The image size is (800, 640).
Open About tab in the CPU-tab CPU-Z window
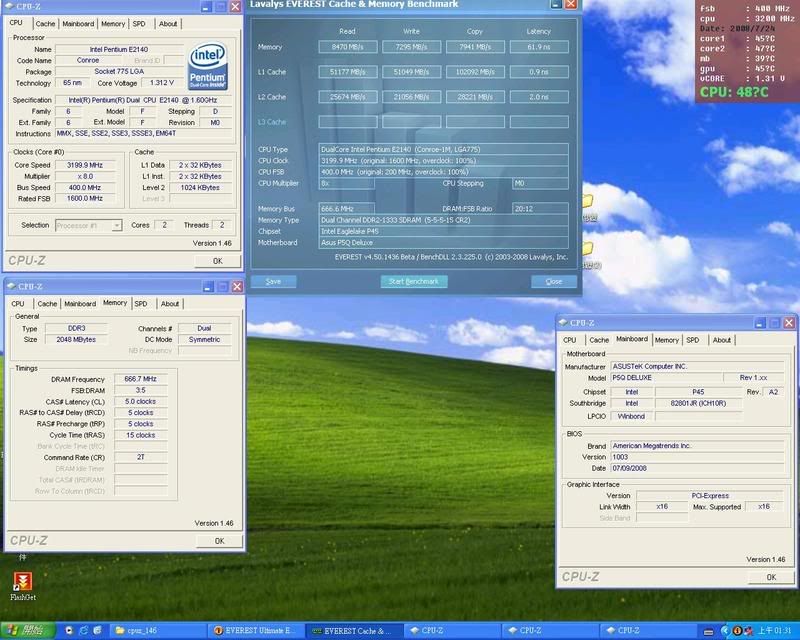pos(168,23)
